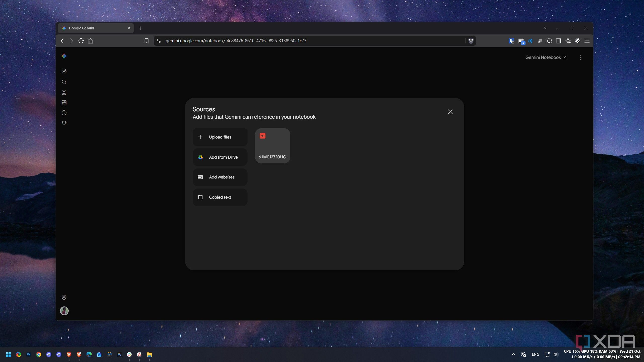The width and height of the screenshot is (644, 362).
Task: Open recent history clock icon
Action: pos(64,113)
